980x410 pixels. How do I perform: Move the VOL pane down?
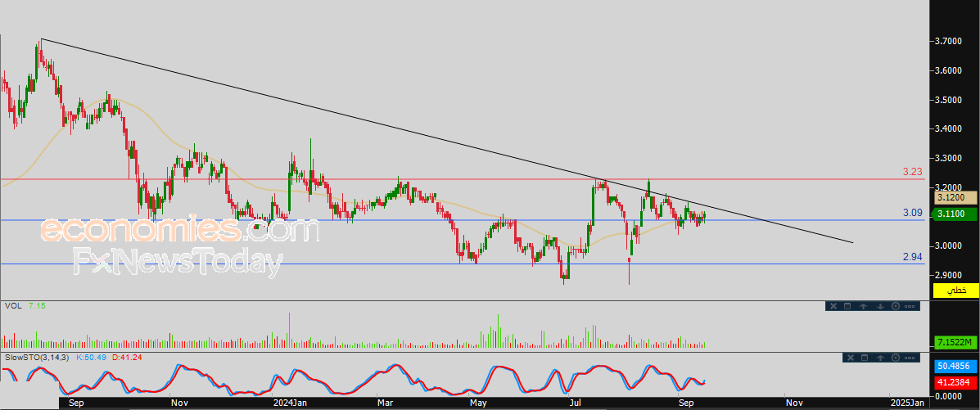[x=880, y=306]
